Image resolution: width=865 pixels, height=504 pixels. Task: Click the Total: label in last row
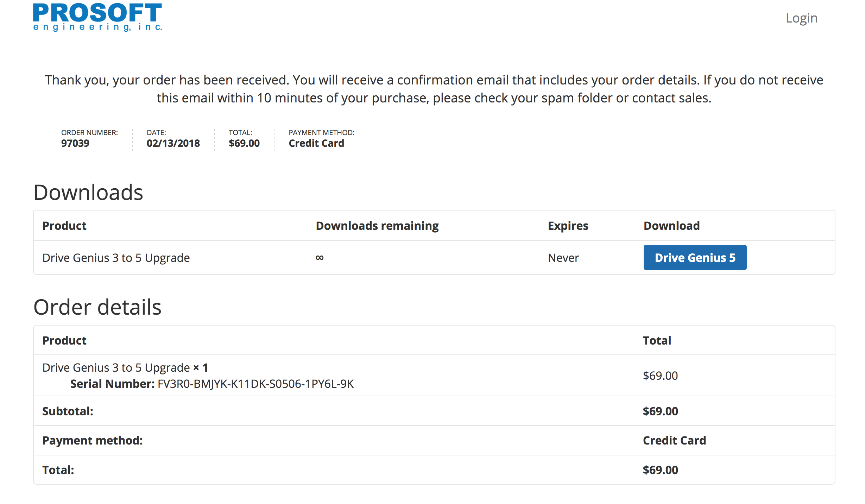tap(58, 470)
